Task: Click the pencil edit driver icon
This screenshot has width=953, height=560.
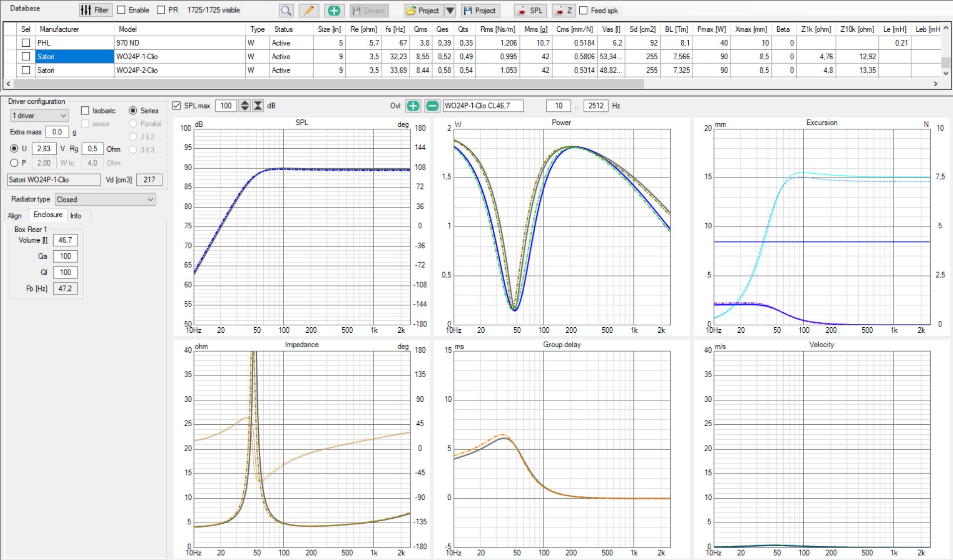Action: pos(309,10)
